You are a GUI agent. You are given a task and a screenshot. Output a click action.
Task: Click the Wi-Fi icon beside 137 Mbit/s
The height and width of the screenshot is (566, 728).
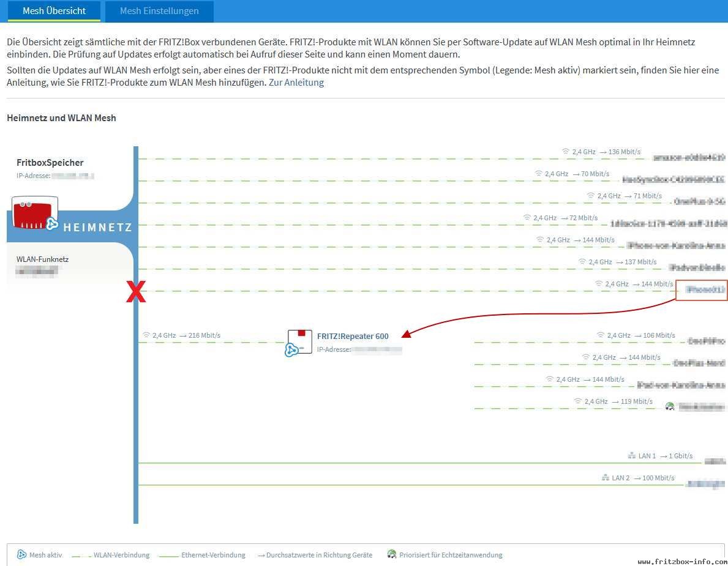582,262
